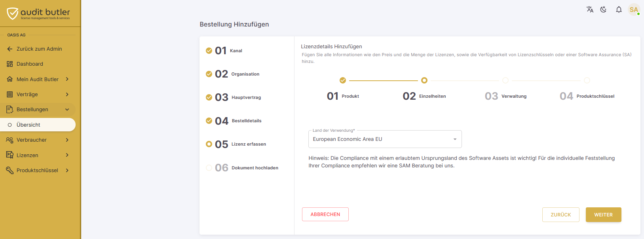Click the ABBRECHEN button
Screen dimensions: 644x239
click(x=325, y=214)
